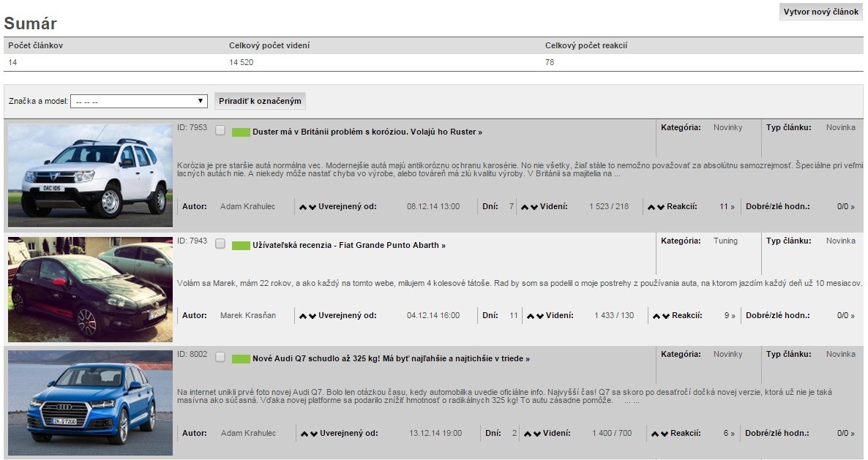Click down arrow beside Uverejnený od, Fiat Punto article
The width and height of the screenshot is (868, 460).
313,316
